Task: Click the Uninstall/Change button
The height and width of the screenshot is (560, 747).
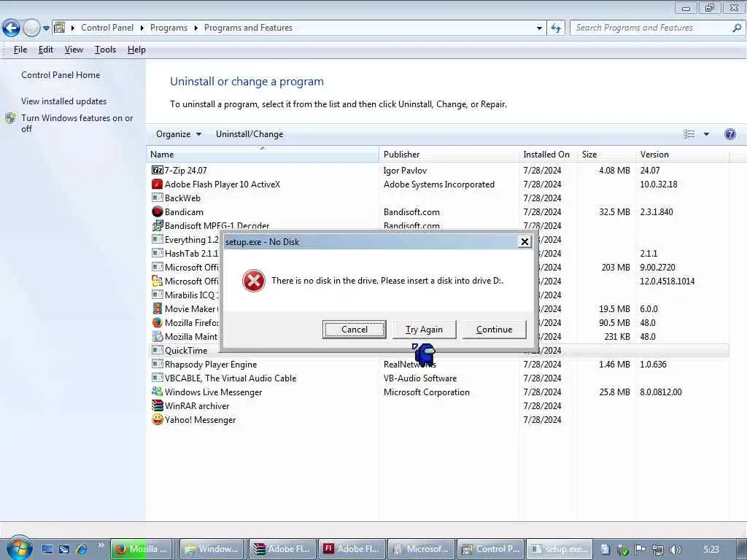Action: click(249, 134)
